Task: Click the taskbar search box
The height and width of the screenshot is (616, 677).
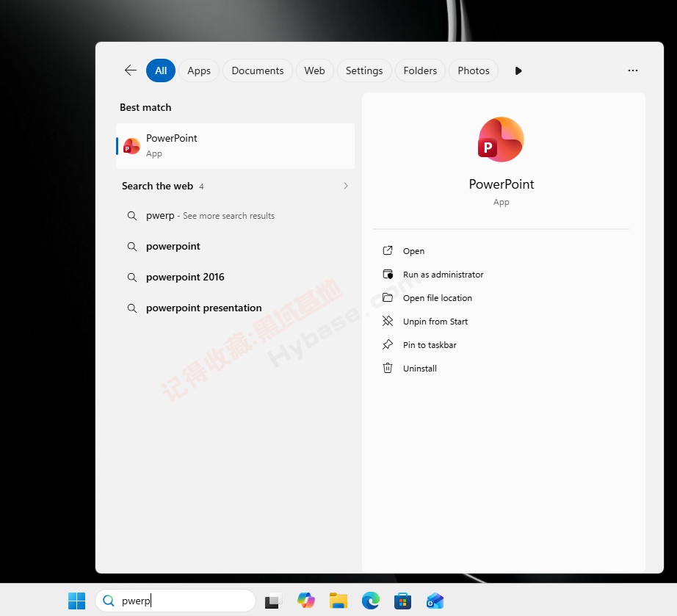Action: [x=175, y=601]
